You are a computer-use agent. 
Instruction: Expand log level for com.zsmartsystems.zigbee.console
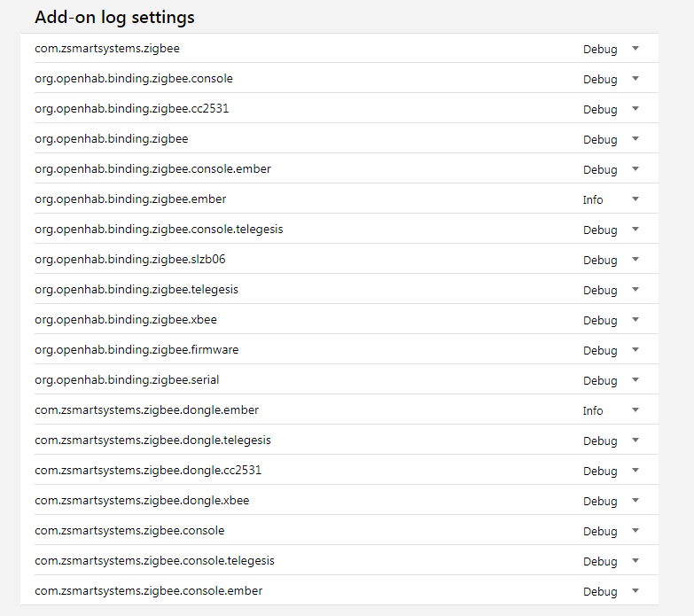point(611,531)
